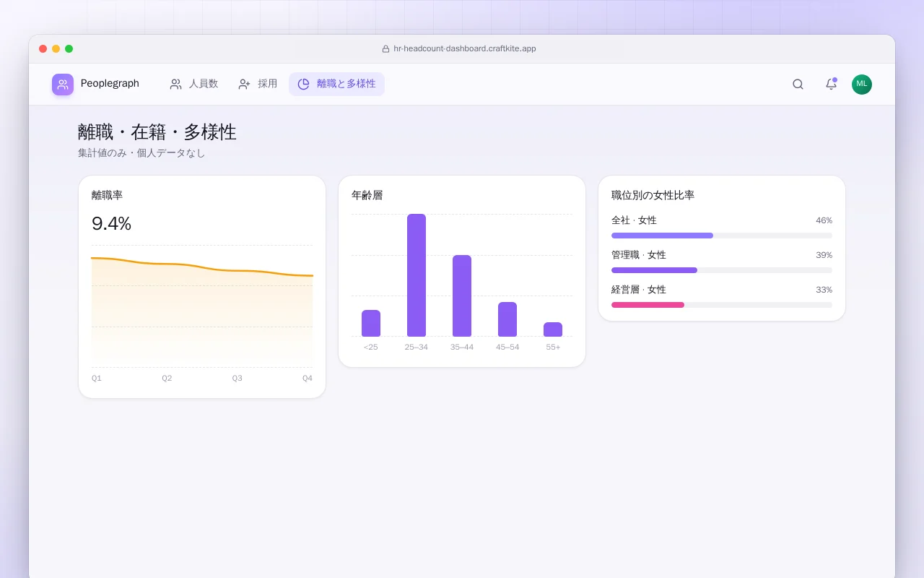Click the 管理職 · 女性 progress bar

[x=722, y=270]
